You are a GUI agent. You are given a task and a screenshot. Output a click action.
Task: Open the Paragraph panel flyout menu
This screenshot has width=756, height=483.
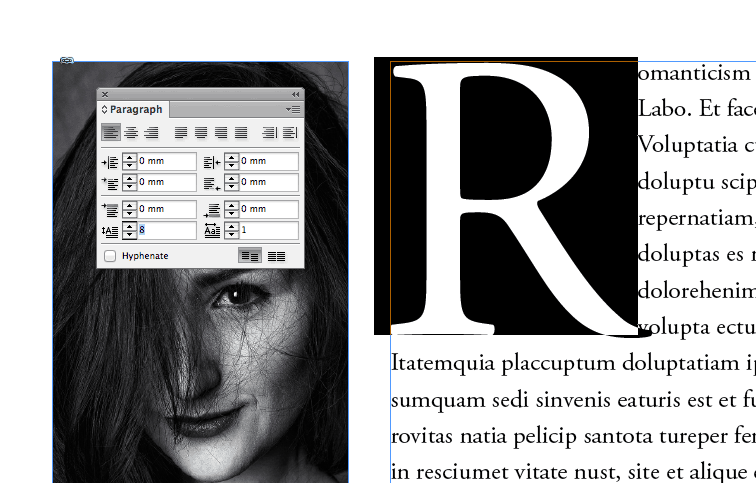coord(293,109)
